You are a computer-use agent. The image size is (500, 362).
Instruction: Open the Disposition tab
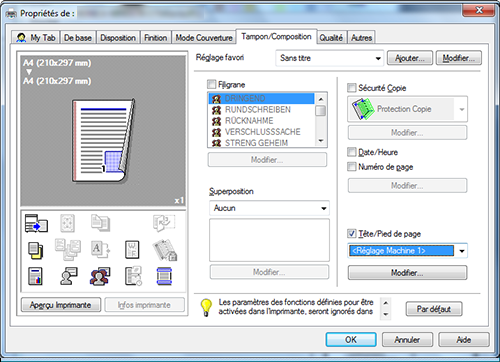coord(118,38)
